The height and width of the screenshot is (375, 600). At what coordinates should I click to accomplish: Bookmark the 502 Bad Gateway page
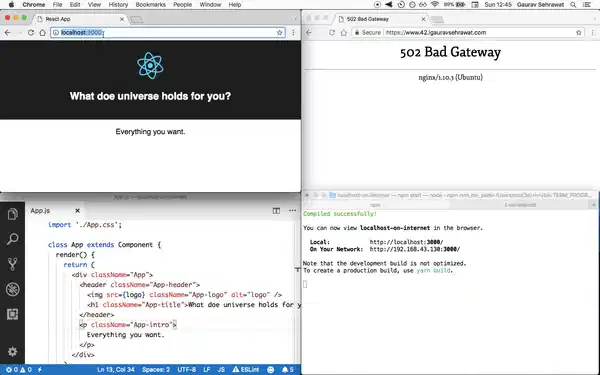(578, 33)
